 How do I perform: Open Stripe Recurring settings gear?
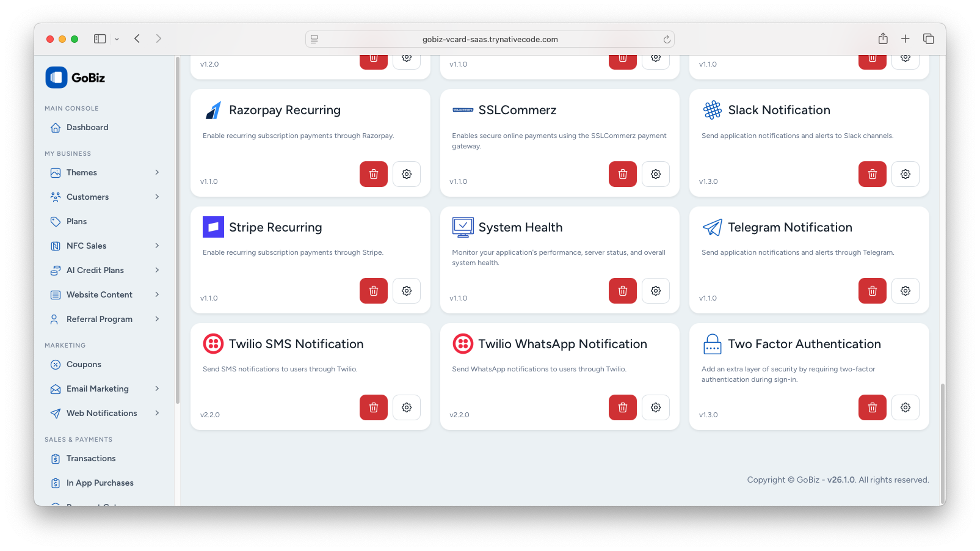407,291
